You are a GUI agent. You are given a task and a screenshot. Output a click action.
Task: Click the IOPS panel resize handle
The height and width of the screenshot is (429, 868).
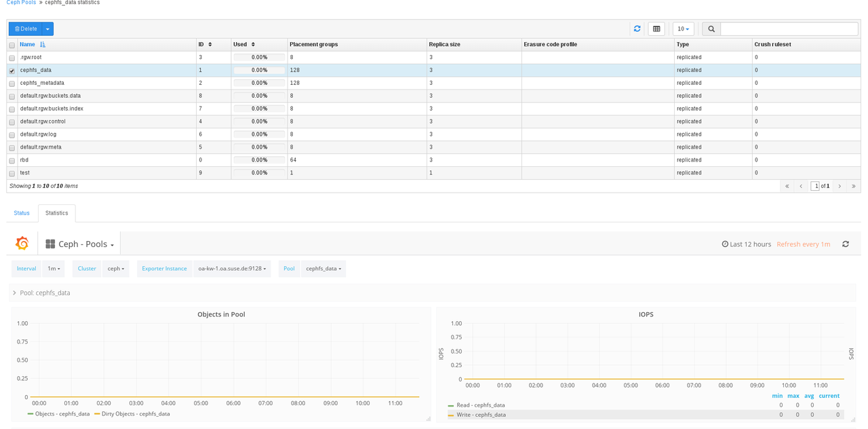click(853, 419)
